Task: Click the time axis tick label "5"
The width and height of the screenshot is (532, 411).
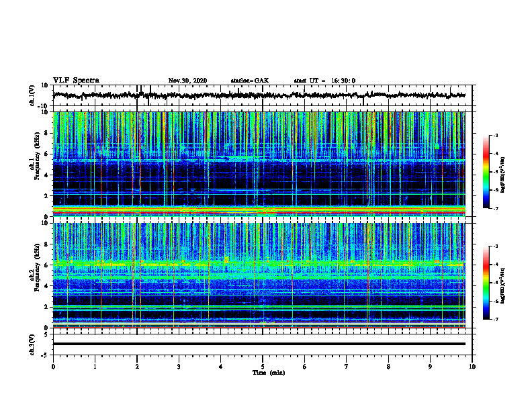Action: point(263,367)
